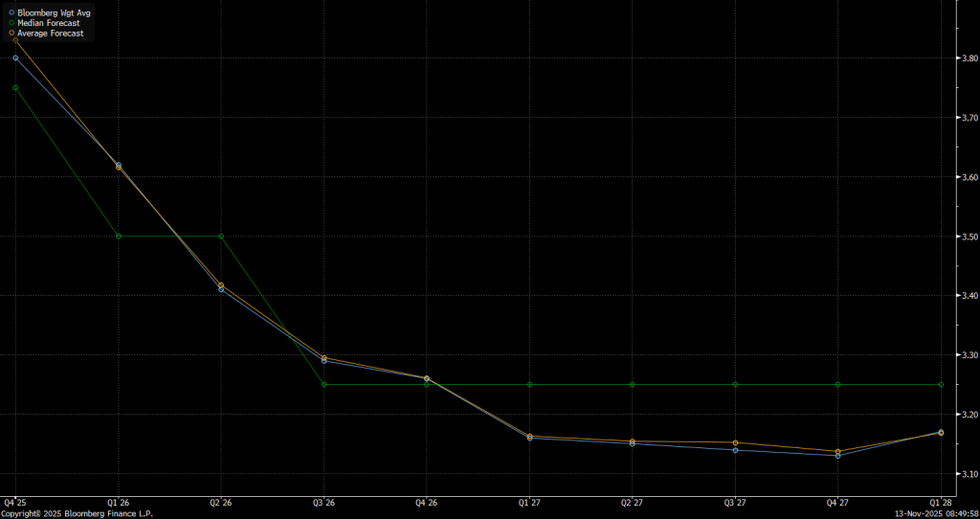Click the blue Bloomberg Wgt Avg legend marker

tap(11, 12)
